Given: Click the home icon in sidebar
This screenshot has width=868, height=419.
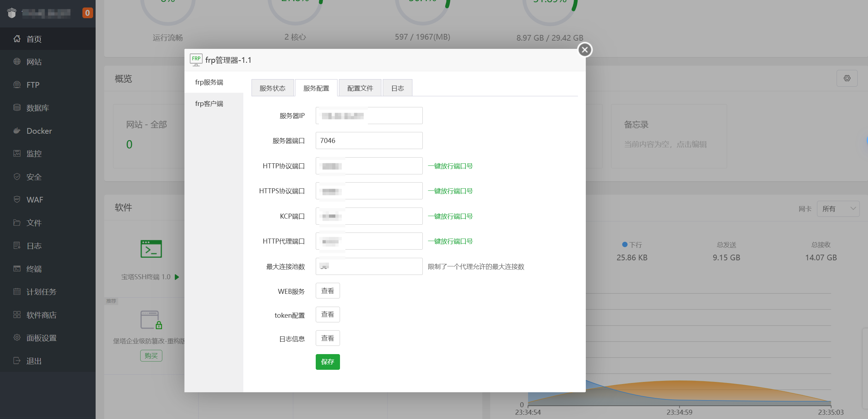Looking at the screenshot, I should click(x=17, y=39).
